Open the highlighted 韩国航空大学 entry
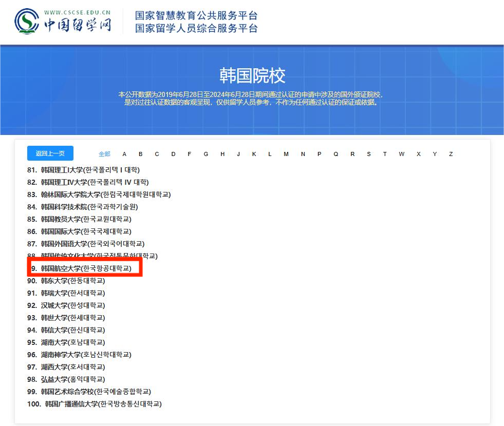Screen dimensions: 504x426 86,268
